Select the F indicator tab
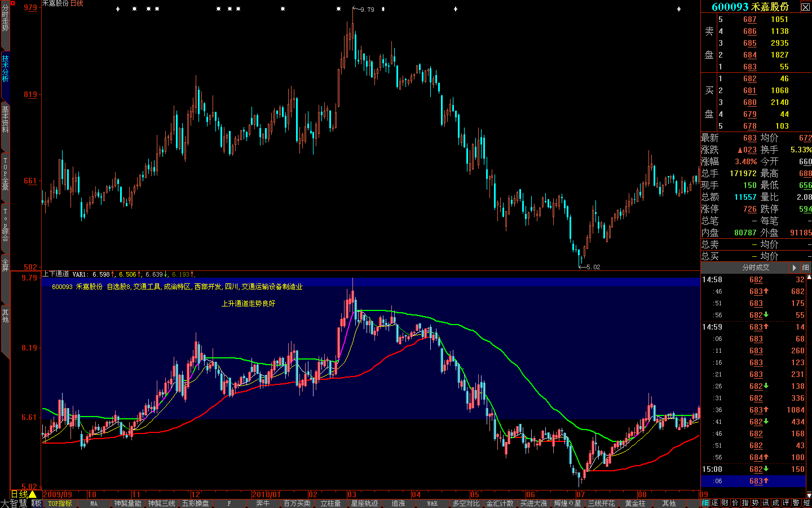Image resolution: width=812 pixels, height=508 pixels. [229, 503]
